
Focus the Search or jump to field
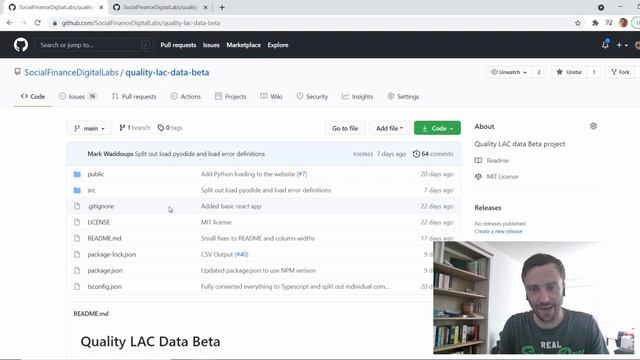94,45
